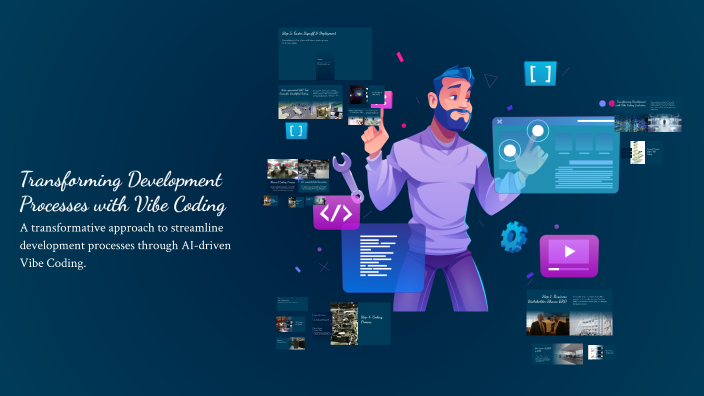Open the Step 4 Coding Process slide
This screenshot has height=396, width=704.
(360, 323)
